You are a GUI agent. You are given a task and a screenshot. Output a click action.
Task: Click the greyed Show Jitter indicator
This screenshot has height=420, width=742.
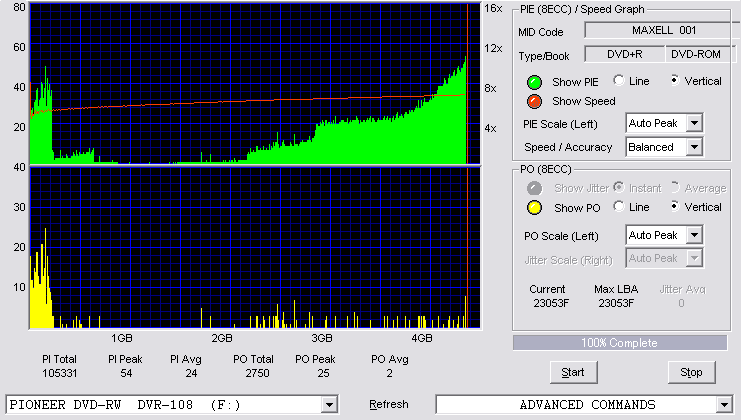tap(534, 188)
